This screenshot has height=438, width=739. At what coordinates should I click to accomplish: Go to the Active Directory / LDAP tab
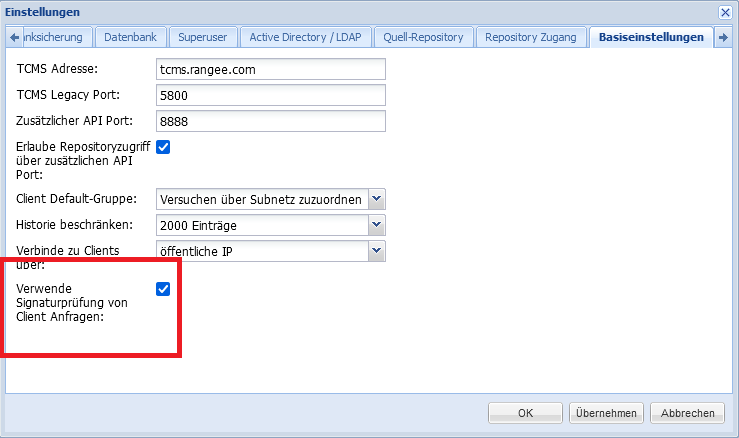click(306, 38)
